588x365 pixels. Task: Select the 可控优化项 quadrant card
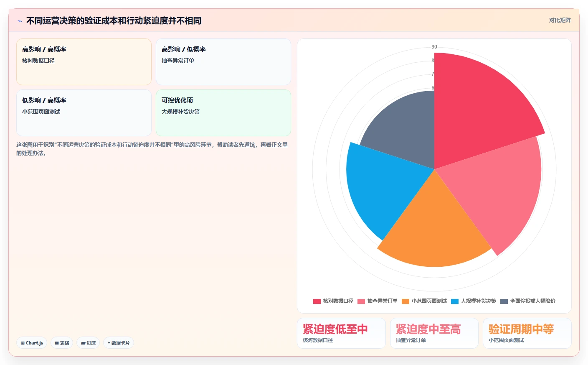223,113
